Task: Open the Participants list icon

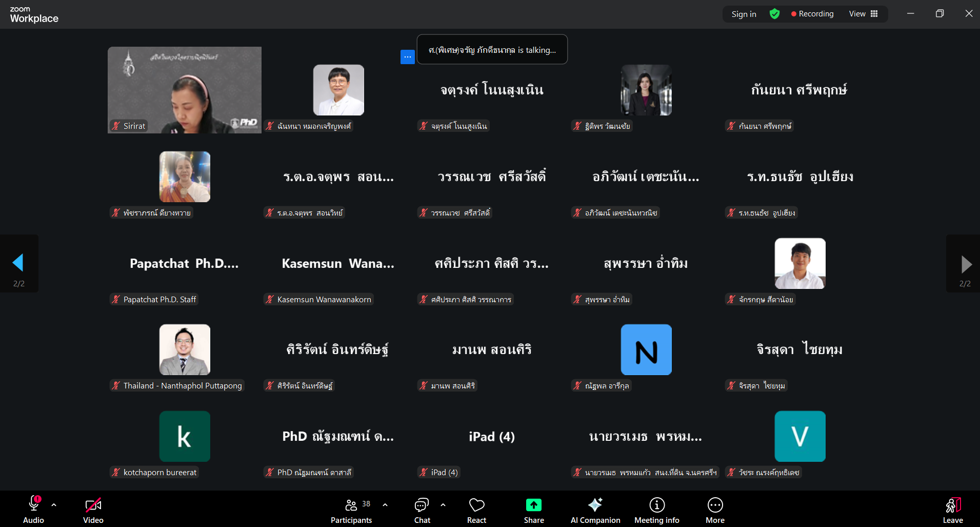Action: [x=351, y=505]
